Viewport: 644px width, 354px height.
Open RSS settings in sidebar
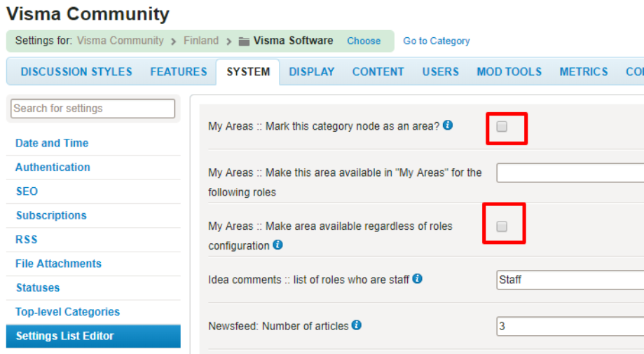tap(27, 240)
